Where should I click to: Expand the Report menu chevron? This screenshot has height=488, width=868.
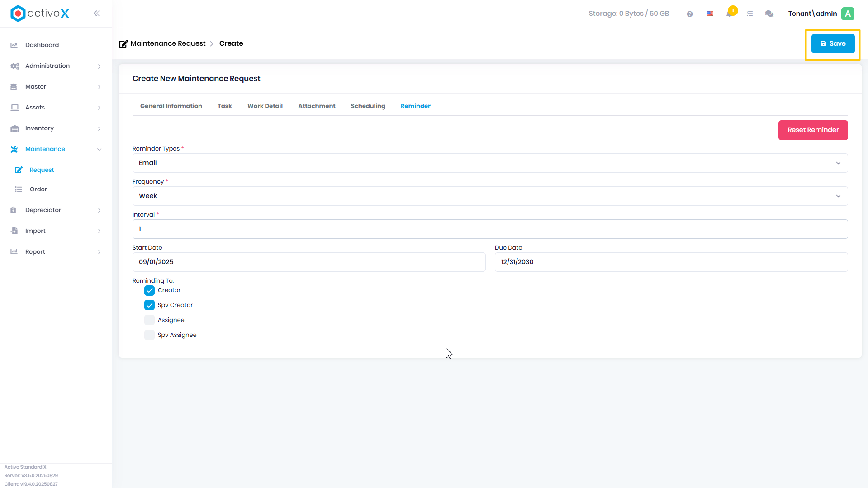click(x=99, y=252)
